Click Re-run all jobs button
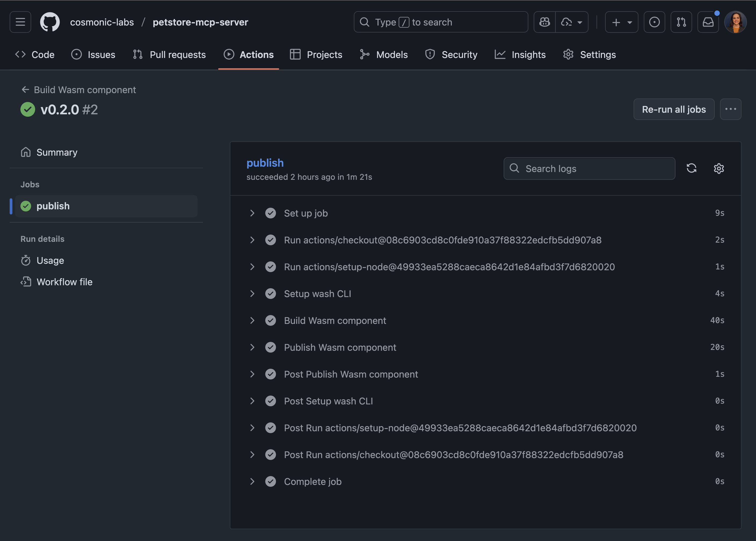This screenshot has height=541, width=756. [674, 109]
